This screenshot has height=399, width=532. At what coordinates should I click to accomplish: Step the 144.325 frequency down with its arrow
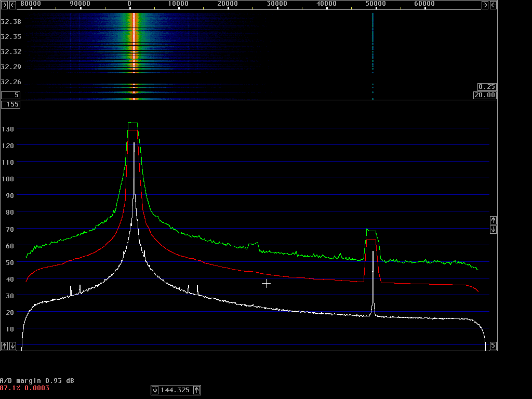pos(155,390)
